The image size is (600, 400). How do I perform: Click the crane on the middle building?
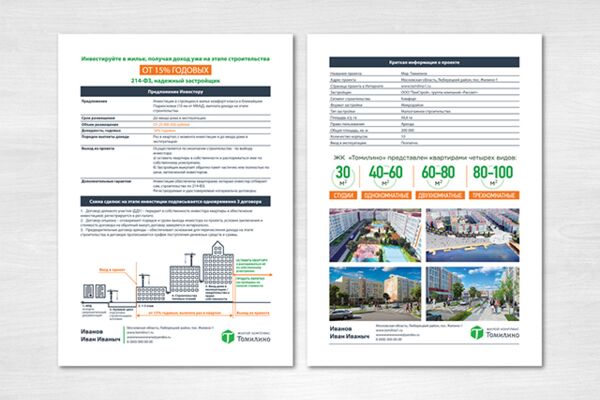pos(190,259)
